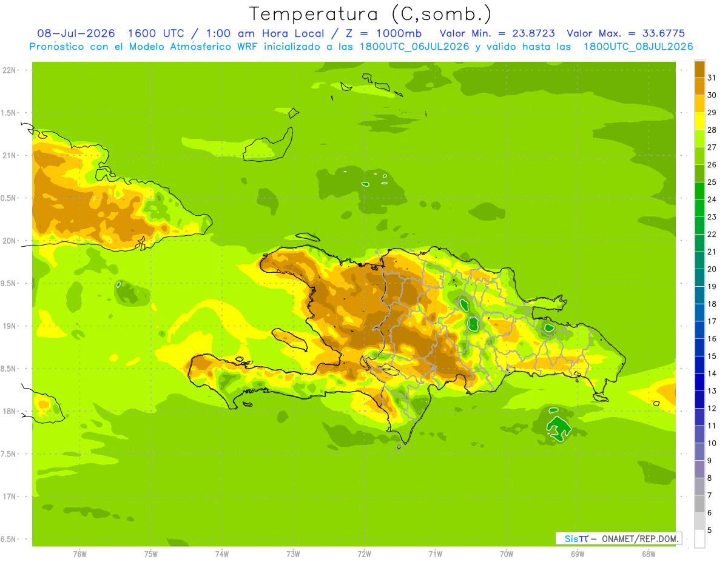Viewport: 728px width, 562px height.
Task: Click the '22N' latitude label
Action: [9, 70]
